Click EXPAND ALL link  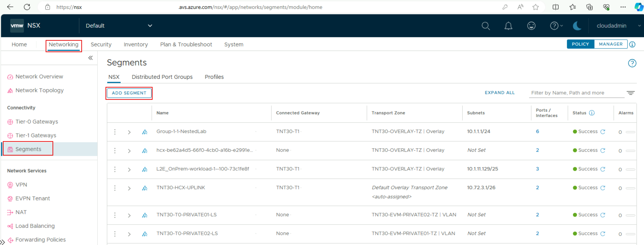[x=500, y=93]
